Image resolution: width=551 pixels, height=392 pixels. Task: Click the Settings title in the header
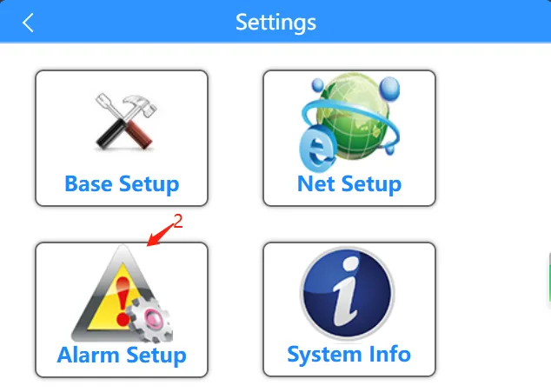point(275,23)
